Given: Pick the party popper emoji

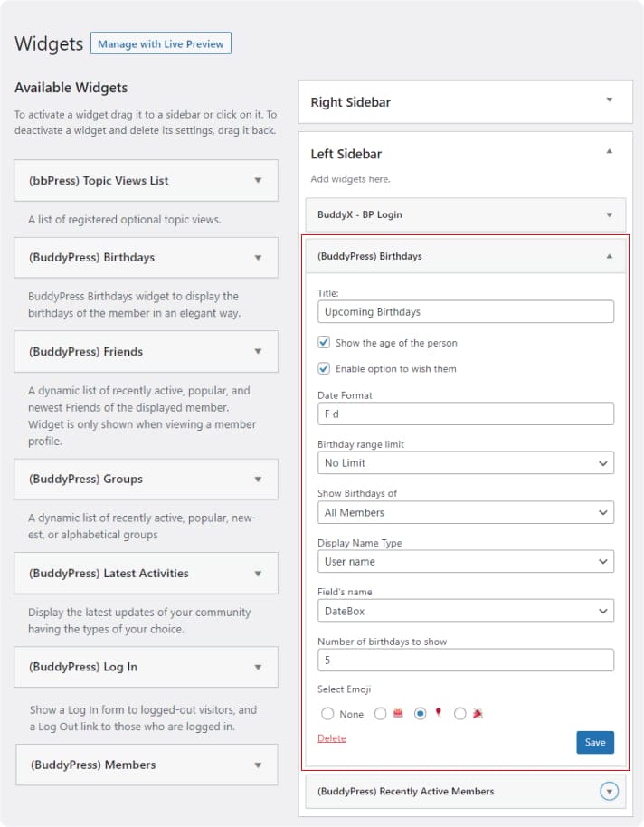Looking at the screenshot, I should click(x=460, y=714).
